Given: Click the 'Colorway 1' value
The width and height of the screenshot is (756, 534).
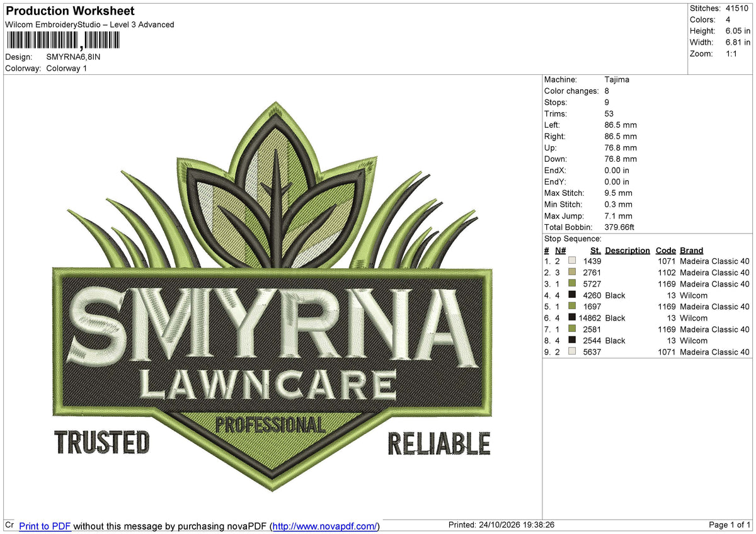Looking at the screenshot, I should (66, 68).
